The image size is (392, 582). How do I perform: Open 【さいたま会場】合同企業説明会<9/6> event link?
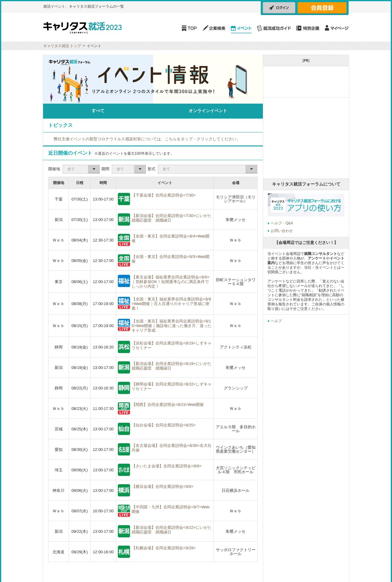pos(166,466)
